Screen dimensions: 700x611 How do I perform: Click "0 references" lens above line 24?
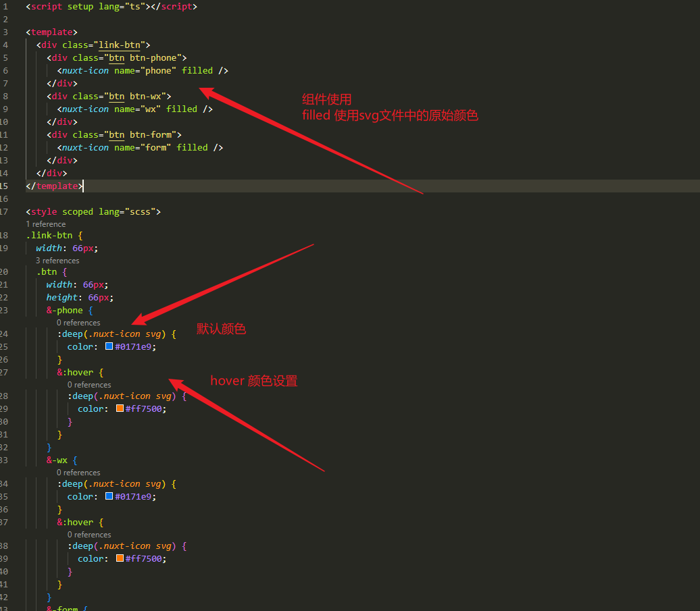click(78, 323)
